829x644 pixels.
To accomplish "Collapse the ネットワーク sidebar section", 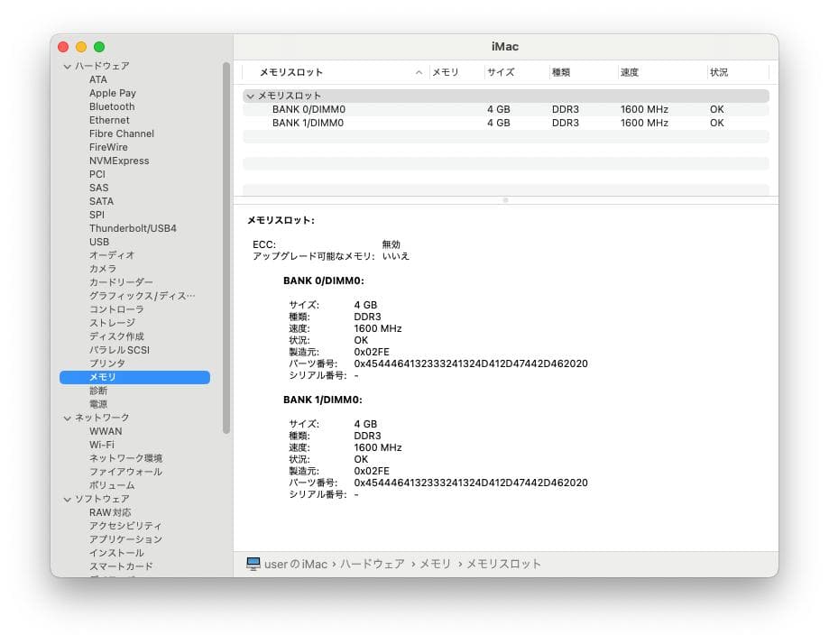I will tap(68, 418).
